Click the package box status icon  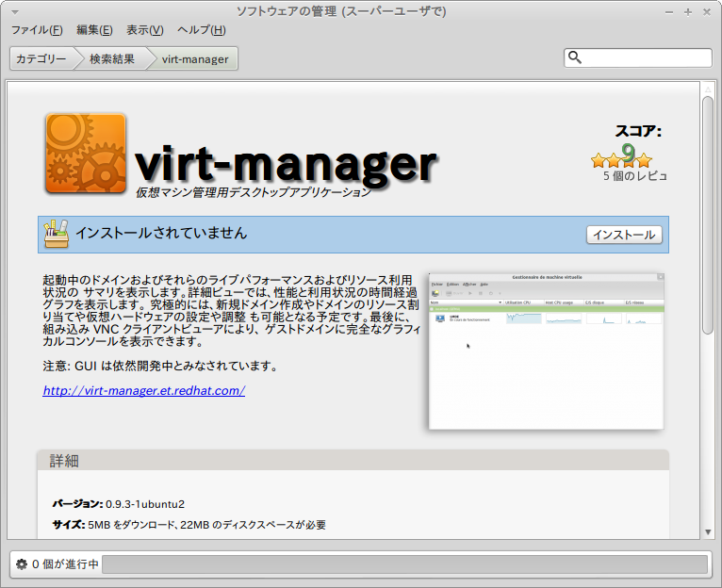57,234
